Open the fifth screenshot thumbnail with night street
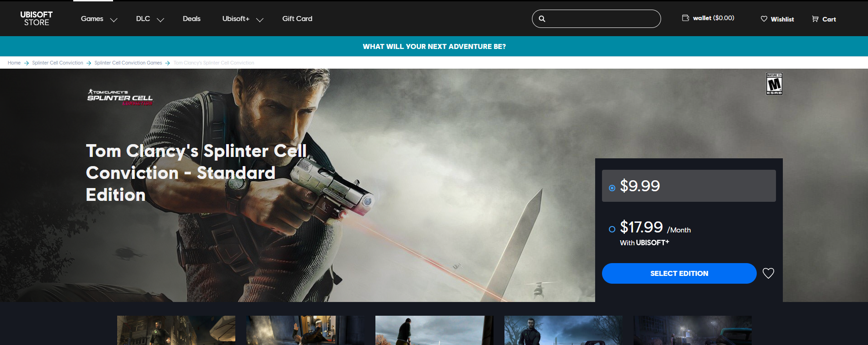This screenshot has height=345, width=868. (x=693, y=330)
